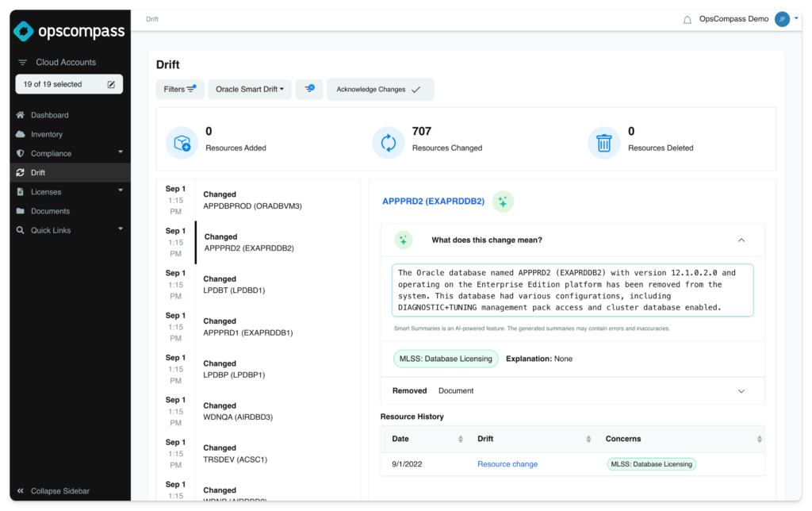
Task: Click the MLSS: Database Licensing tag near Explanation
Action: point(446,359)
